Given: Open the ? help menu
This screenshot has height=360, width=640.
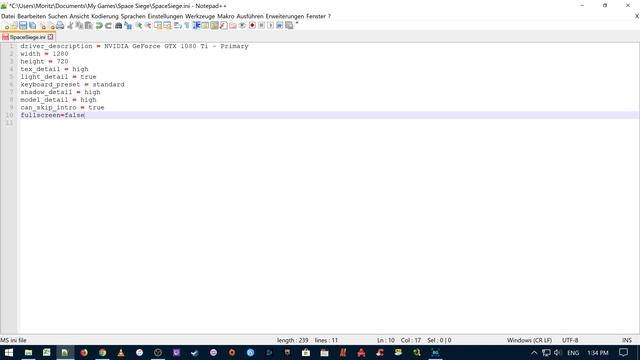Looking at the screenshot, I should coord(329,16).
